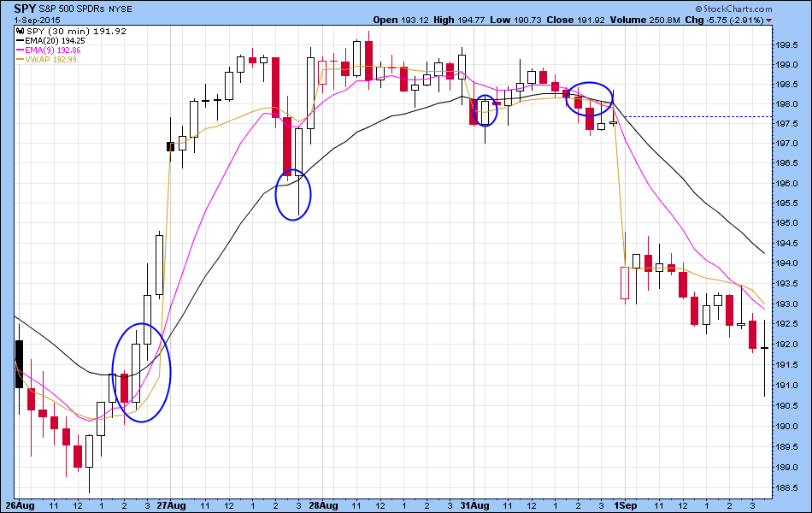Click the 31Aug date axis label
Viewport: 812px width, 513px height.
click(474, 505)
